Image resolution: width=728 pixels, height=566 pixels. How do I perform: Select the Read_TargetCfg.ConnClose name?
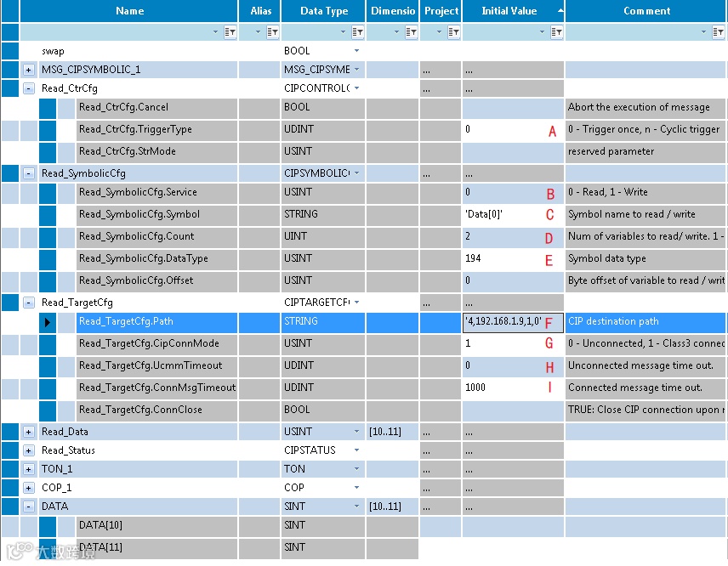140,410
